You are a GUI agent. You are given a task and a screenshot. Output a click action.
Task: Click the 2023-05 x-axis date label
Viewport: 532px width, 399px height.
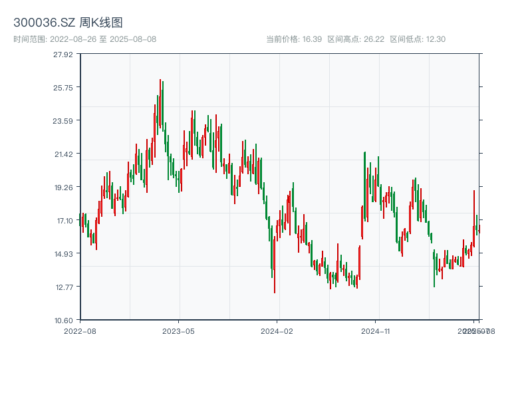[x=178, y=331]
